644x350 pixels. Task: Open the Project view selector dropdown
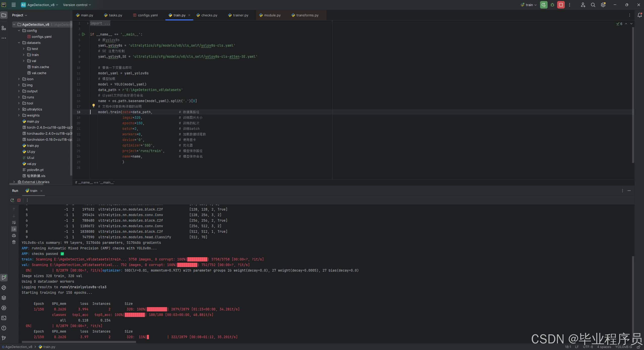19,15
